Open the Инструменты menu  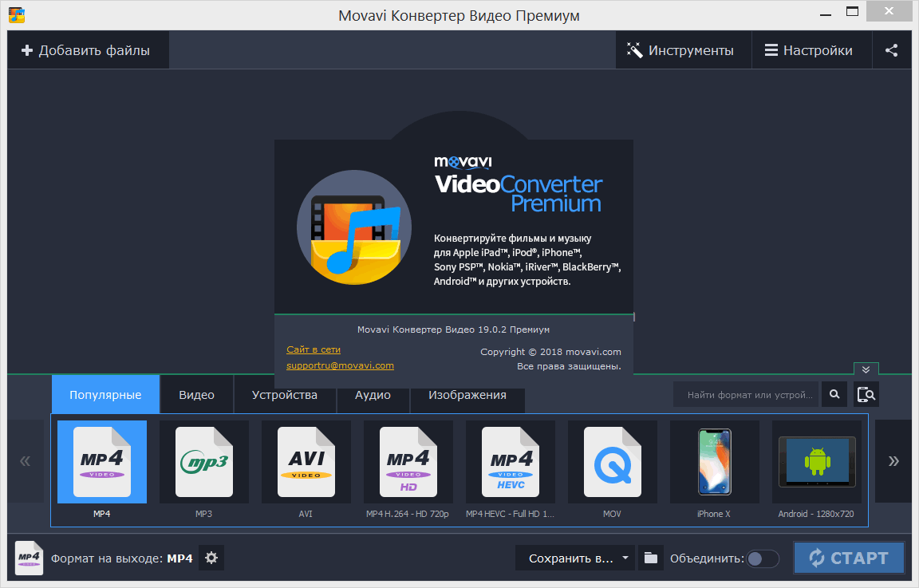coord(684,50)
